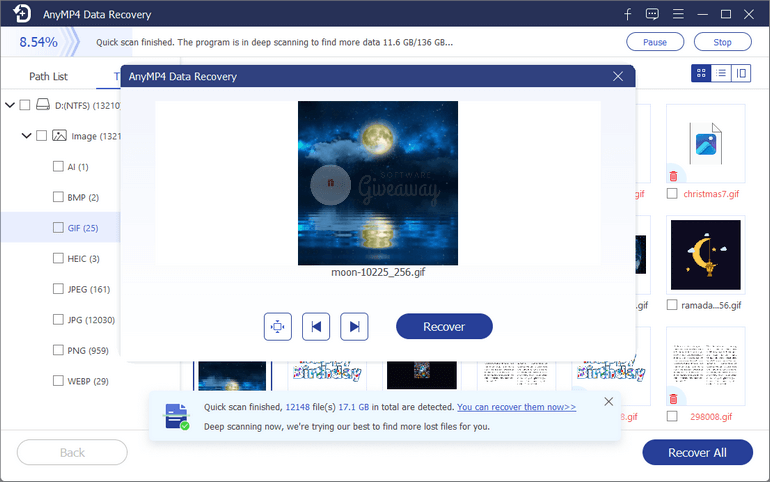Open the hamburger menu in title bar
The width and height of the screenshot is (770, 482).
(678, 14)
